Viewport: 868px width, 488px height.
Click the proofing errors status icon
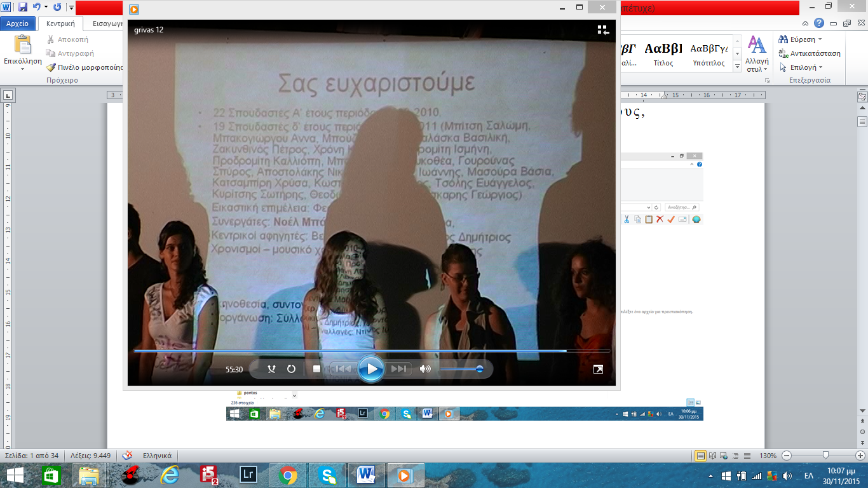click(127, 456)
